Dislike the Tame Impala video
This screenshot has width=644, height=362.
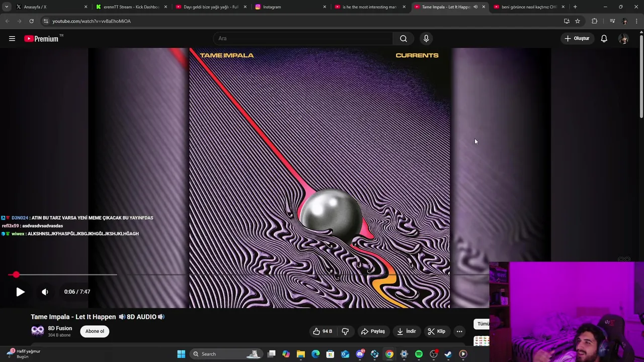pyautogui.click(x=345, y=331)
